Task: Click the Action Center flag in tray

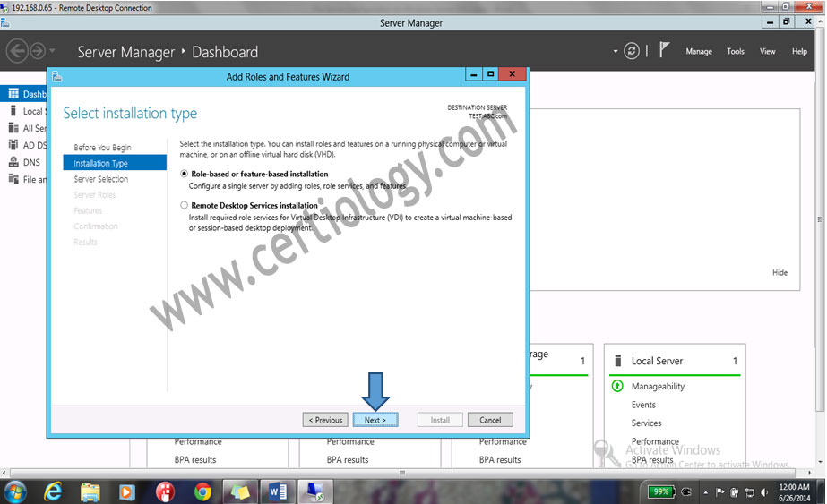Action: [720, 492]
